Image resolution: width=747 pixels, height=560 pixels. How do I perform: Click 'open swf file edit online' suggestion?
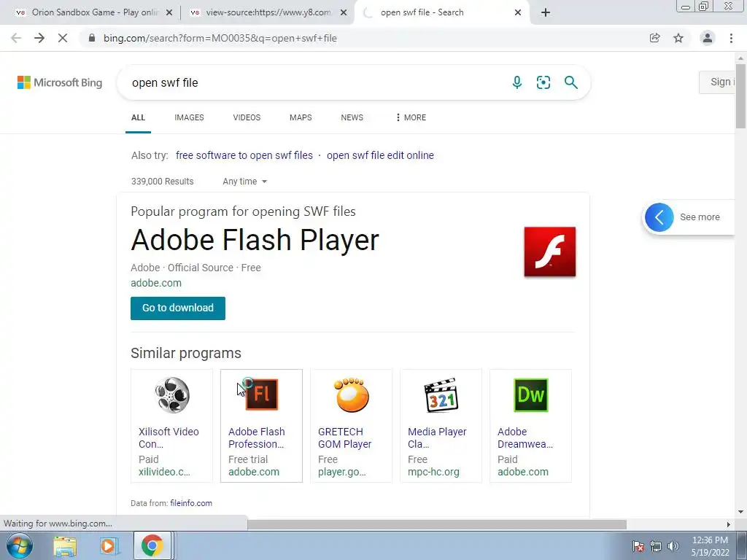[380, 155]
